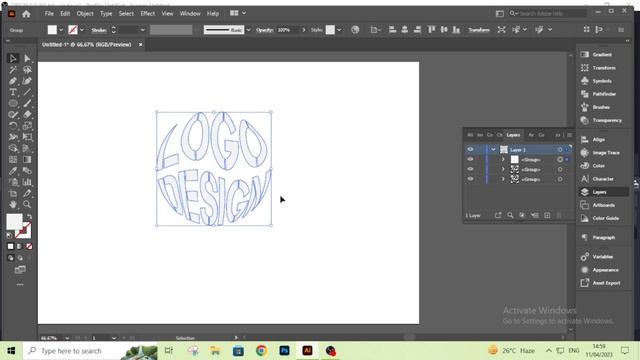Switch to the Layers panel tab
The height and width of the screenshot is (360, 640).
click(513, 135)
